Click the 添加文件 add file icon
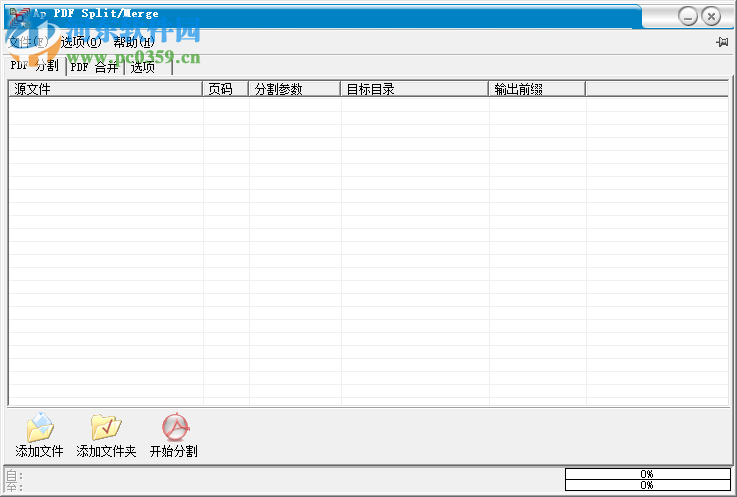The width and height of the screenshot is (737, 497). pos(40,427)
